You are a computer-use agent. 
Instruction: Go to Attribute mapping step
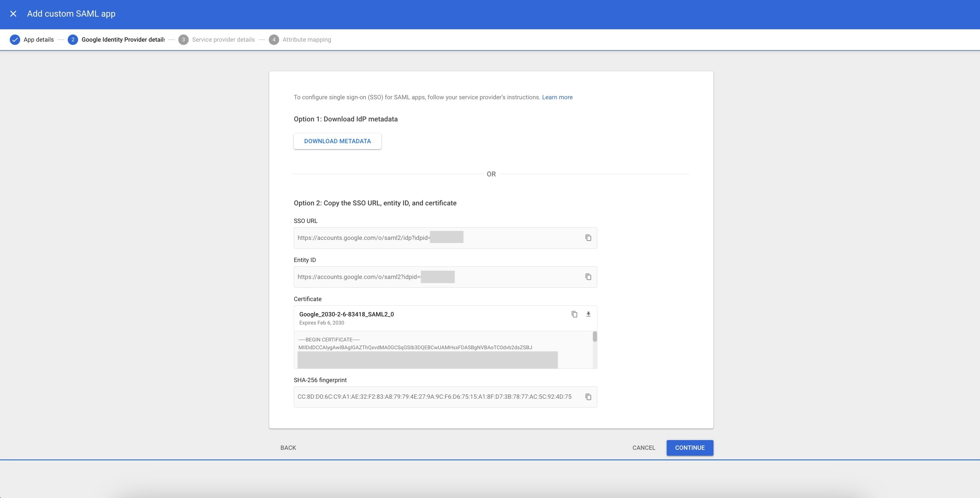[306, 40]
